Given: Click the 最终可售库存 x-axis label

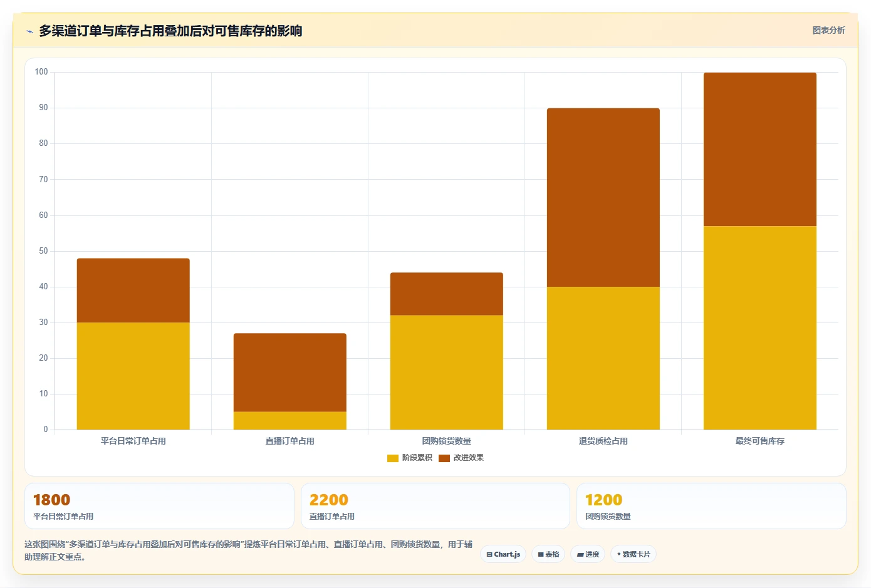Looking at the screenshot, I should click(760, 441).
